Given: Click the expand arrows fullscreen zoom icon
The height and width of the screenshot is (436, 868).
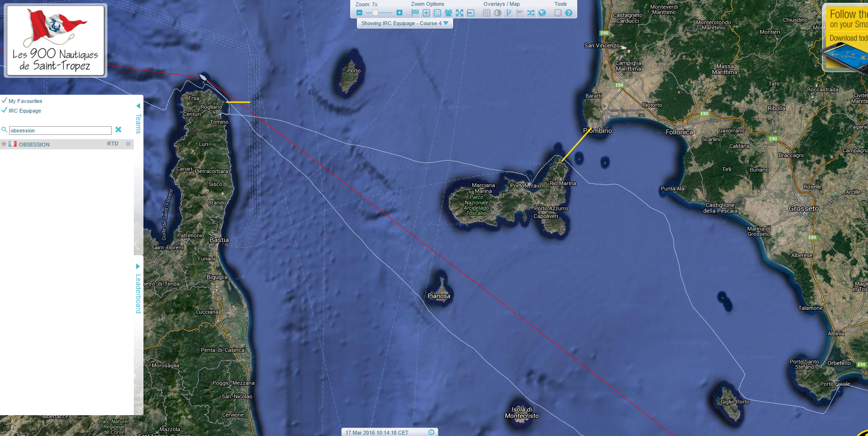Looking at the screenshot, I should pyautogui.click(x=459, y=13).
